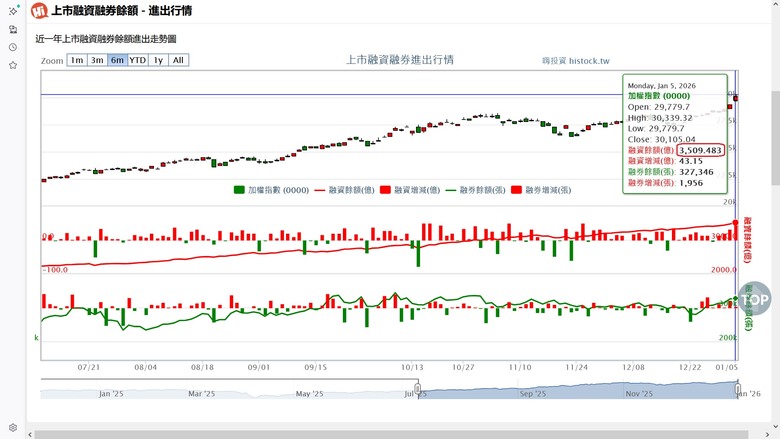Click the right navigator range handle
780x439 pixels.
[x=738, y=389]
